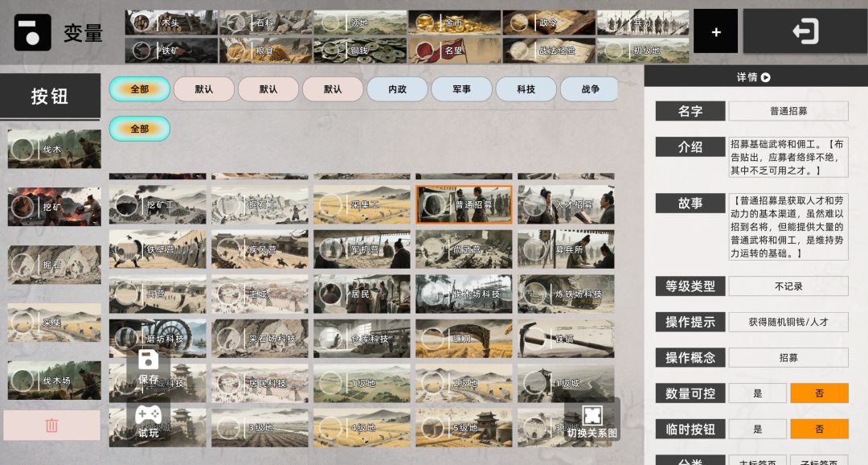The height and width of the screenshot is (465, 868).
Task: Choose the highlighted 普通招募 card
Action: coord(464,205)
